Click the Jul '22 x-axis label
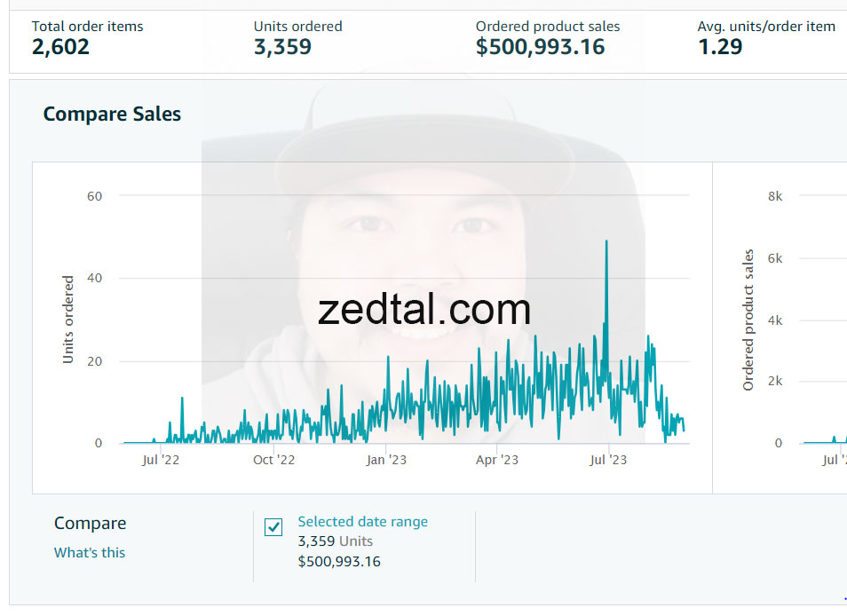Image resolution: width=847 pixels, height=616 pixels. point(161,460)
